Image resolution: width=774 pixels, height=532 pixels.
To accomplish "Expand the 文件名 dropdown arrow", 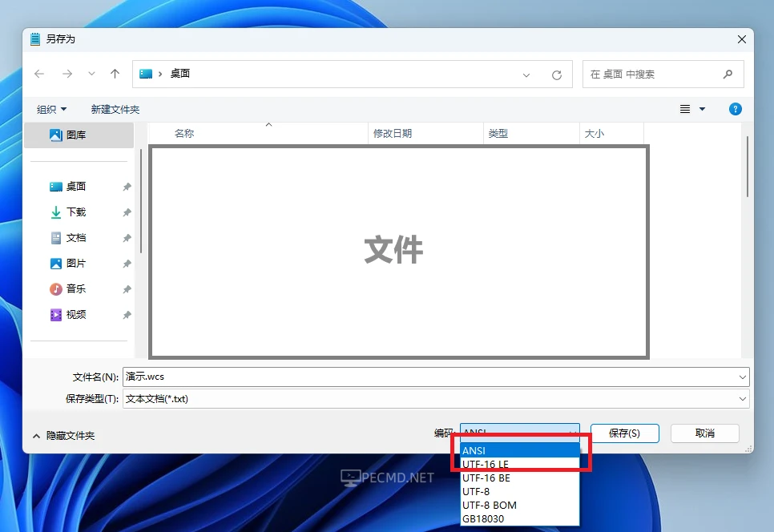I will (743, 377).
